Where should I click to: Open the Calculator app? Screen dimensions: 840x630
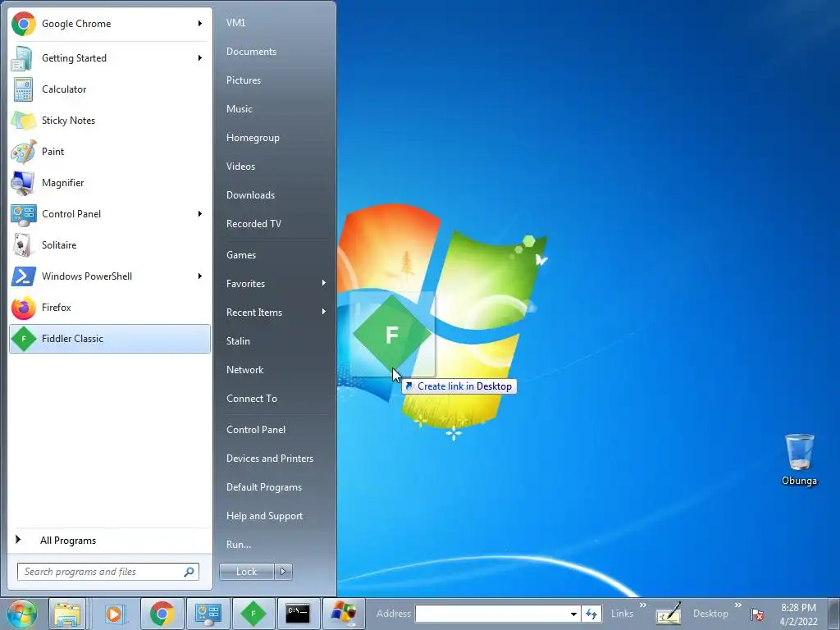(x=110, y=89)
